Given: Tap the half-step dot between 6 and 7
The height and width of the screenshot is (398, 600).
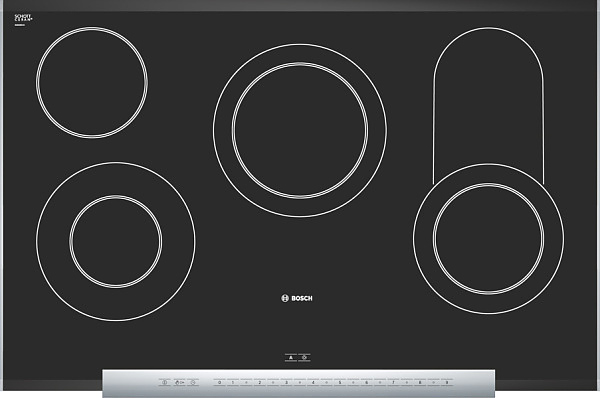Looking at the screenshot, I should [380, 382].
